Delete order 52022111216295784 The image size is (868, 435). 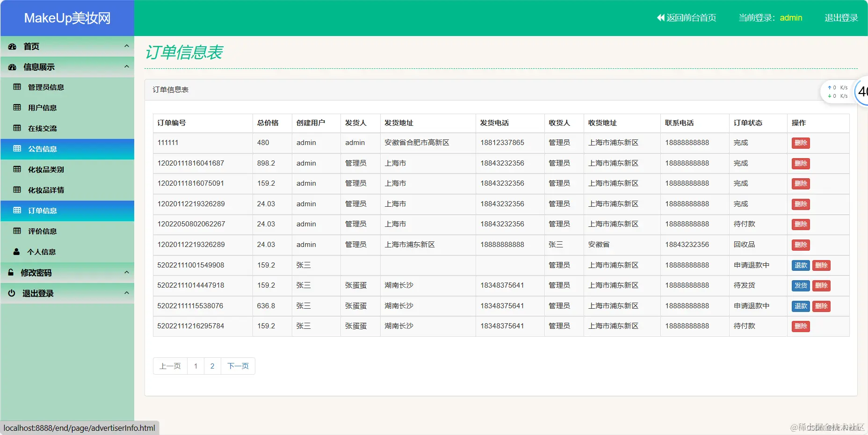tap(801, 326)
